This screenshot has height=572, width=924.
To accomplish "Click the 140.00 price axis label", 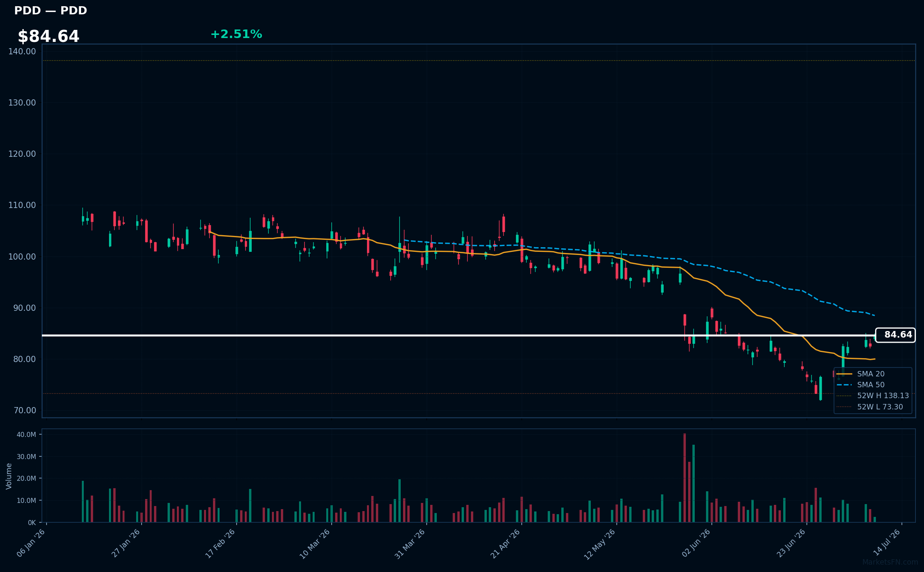I will click(22, 51).
